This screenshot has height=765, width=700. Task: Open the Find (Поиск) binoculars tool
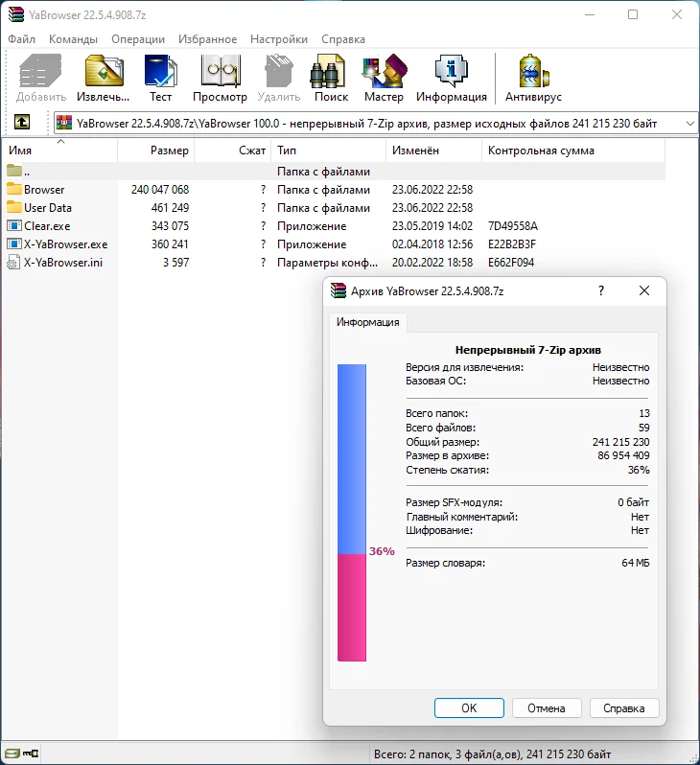[331, 78]
